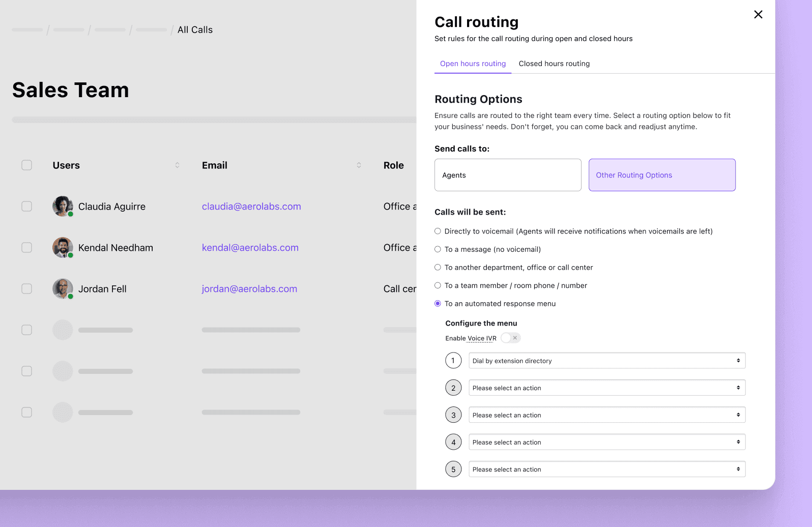Click Jordan Fell's avatar

tap(63, 288)
